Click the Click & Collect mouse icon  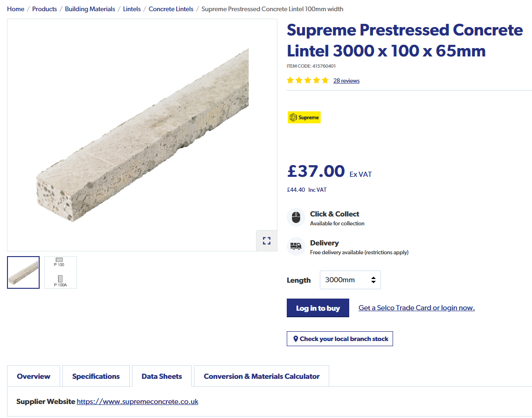[x=296, y=218]
